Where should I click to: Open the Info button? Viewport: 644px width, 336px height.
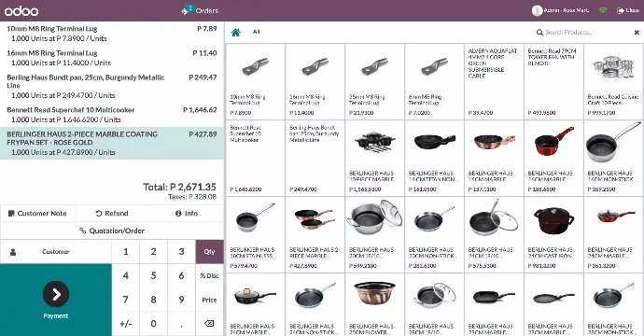(x=187, y=213)
